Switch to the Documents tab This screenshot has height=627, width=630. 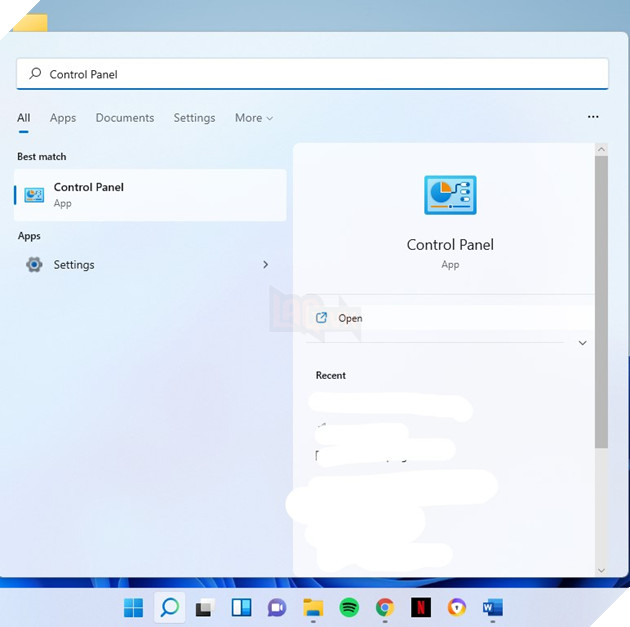pyautogui.click(x=125, y=118)
